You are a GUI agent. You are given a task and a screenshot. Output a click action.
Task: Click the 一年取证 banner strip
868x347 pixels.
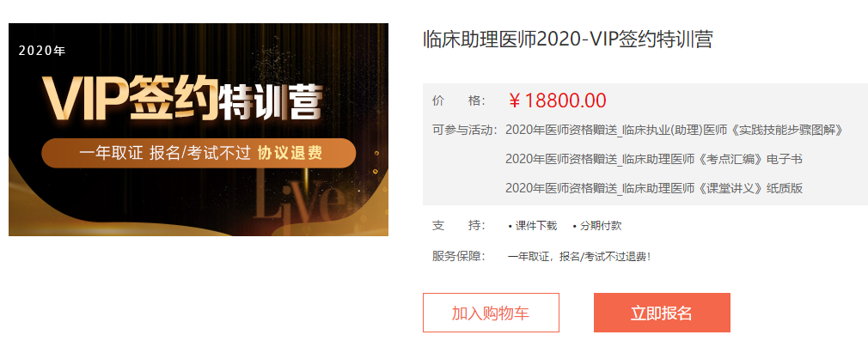point(199,153)
